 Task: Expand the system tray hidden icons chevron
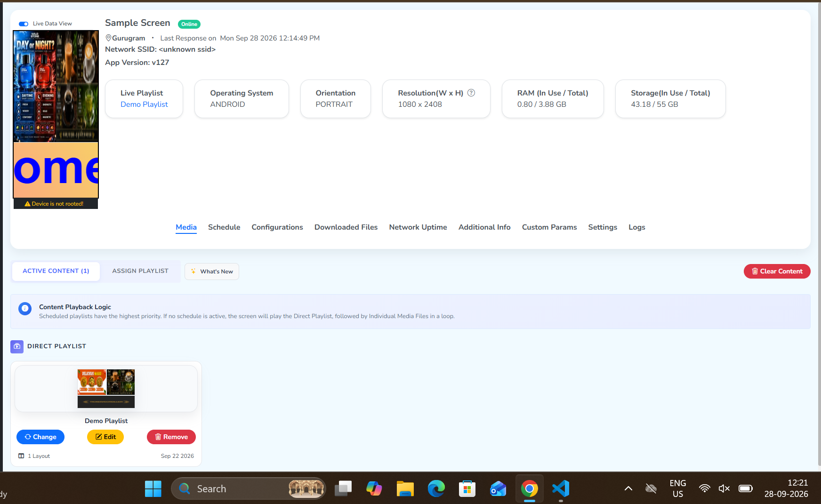tap(628, 488)
